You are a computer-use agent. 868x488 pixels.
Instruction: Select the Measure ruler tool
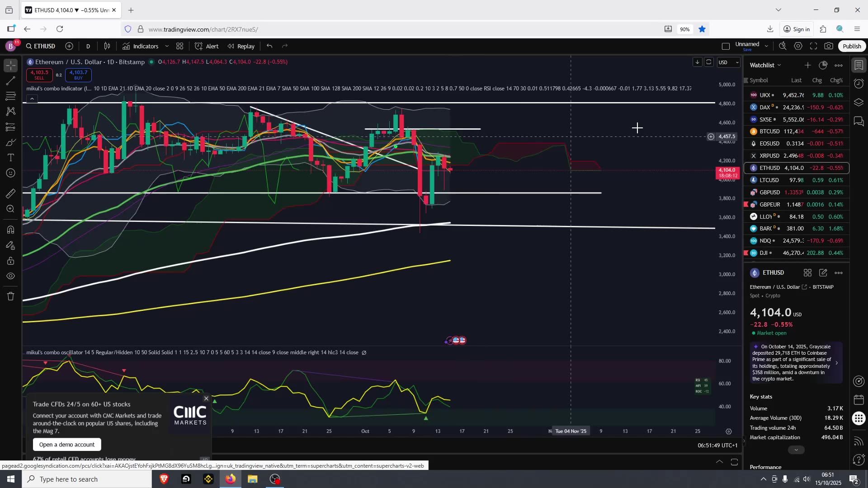pos(10,193)
